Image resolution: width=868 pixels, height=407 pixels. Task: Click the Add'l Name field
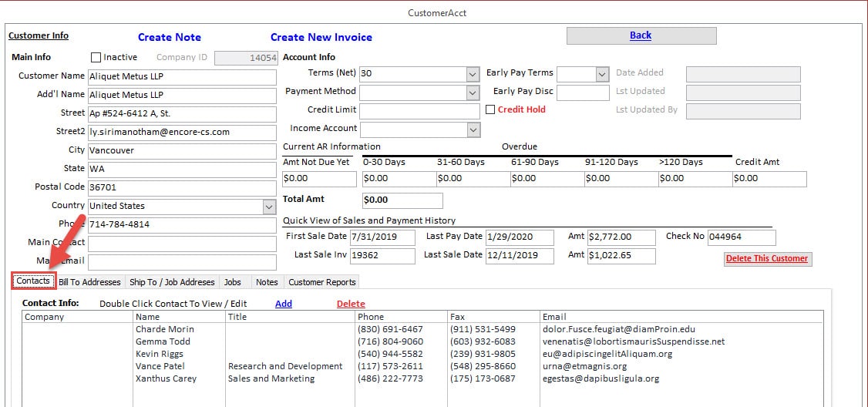[182, 96]
